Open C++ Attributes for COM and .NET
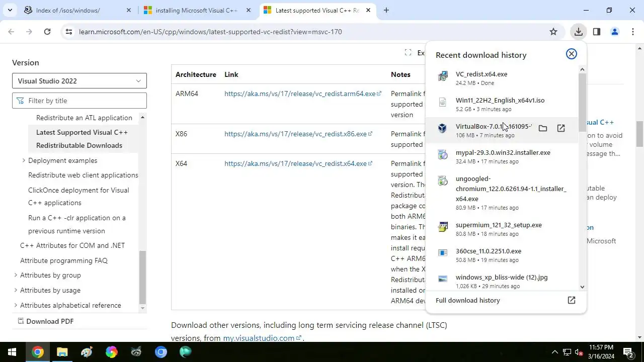 (72, 245)
